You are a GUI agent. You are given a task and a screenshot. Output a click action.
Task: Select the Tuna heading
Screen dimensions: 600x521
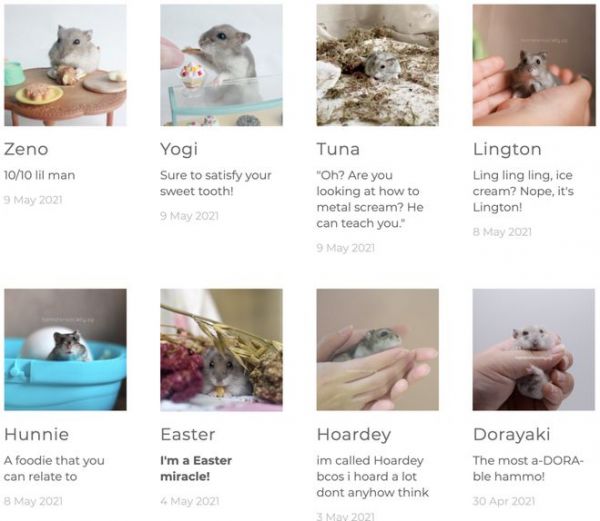point(338,149)
